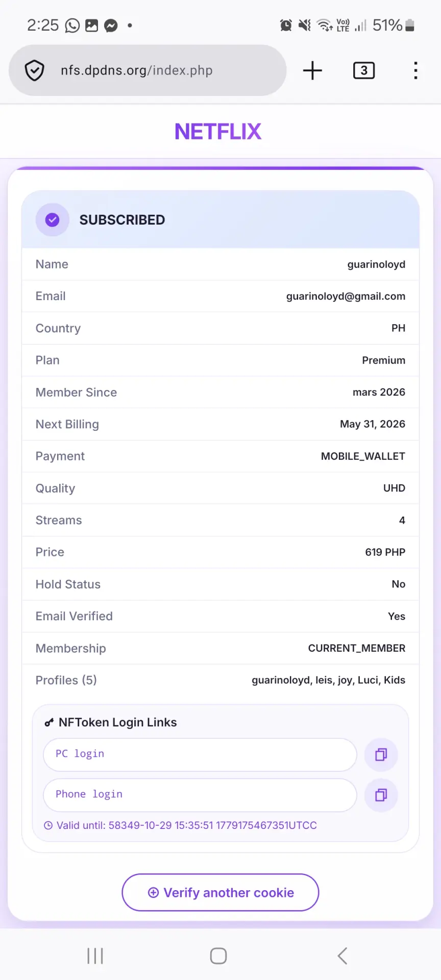Viewport: 441px width, 980px height.
Task: Open recent apps from navigation bar
Action: [x=95, y=955]
